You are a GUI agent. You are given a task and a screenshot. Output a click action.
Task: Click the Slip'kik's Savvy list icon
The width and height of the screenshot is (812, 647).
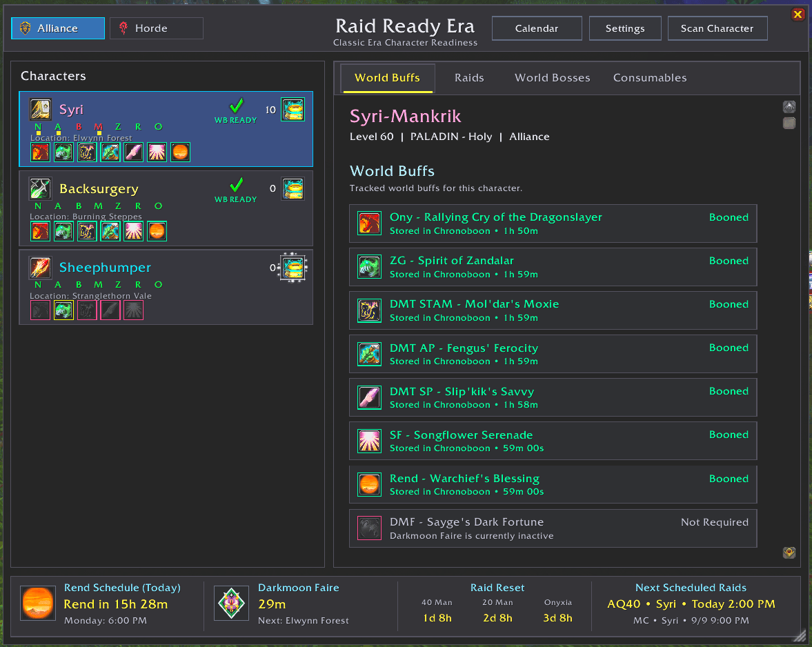point(370,397)
